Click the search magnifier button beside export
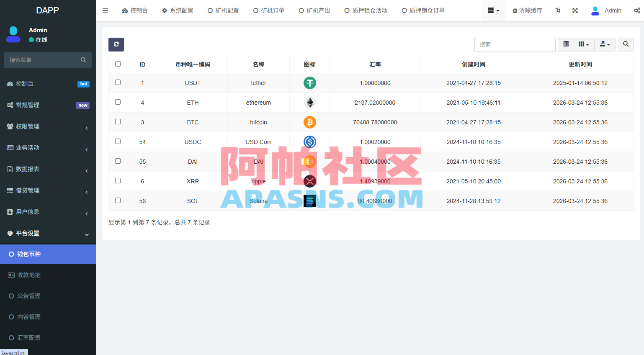Screen dimensions: 644x355 coord(626,44)
